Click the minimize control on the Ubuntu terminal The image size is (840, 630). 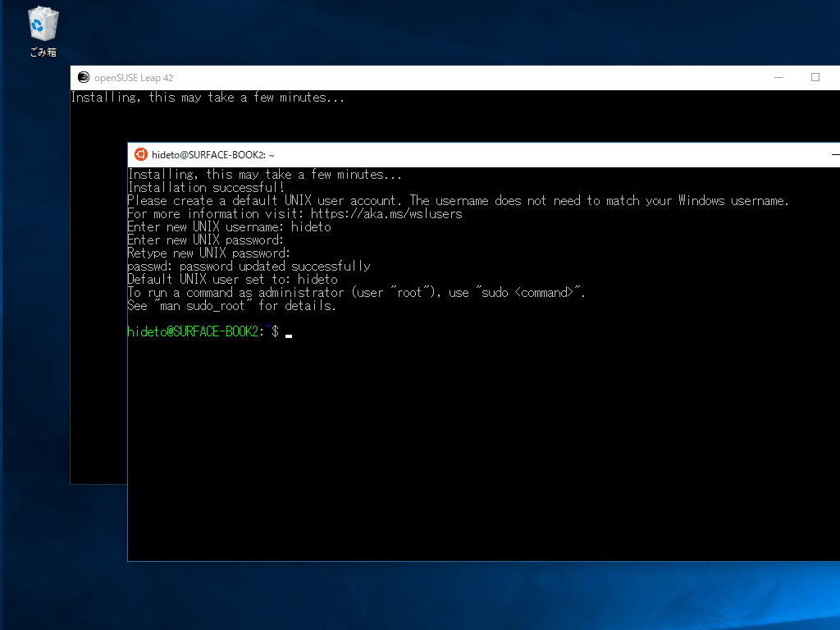[836, 154]
